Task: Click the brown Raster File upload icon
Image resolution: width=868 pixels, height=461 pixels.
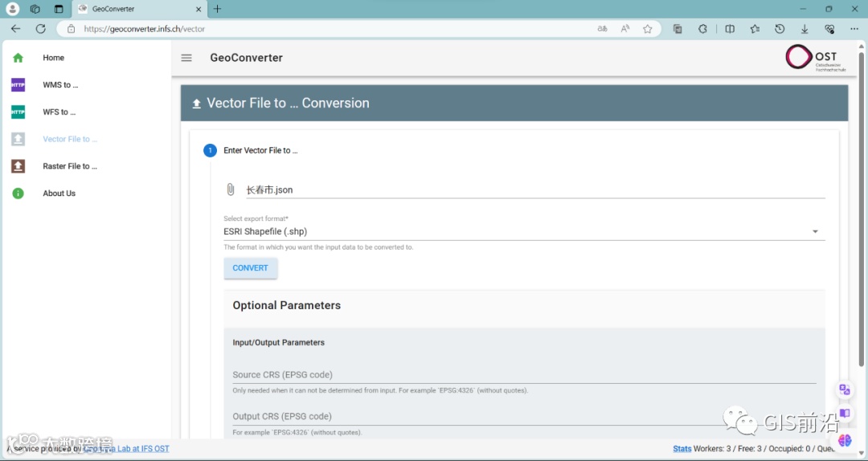Action: [x=18, y=166]
